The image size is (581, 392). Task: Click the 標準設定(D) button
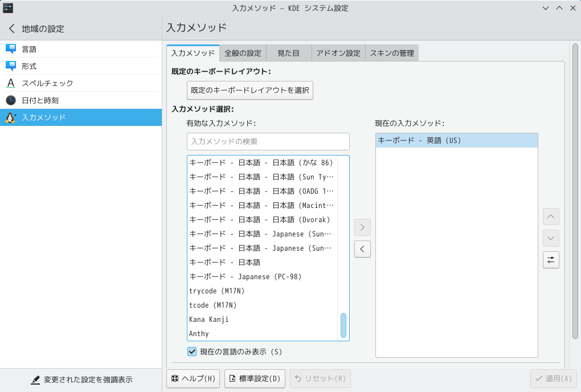coord(255,378)
